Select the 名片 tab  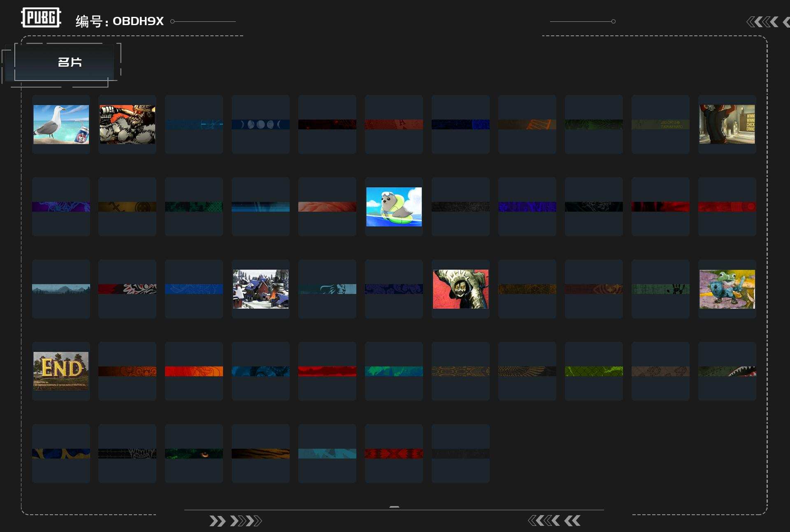click(69, 62)
